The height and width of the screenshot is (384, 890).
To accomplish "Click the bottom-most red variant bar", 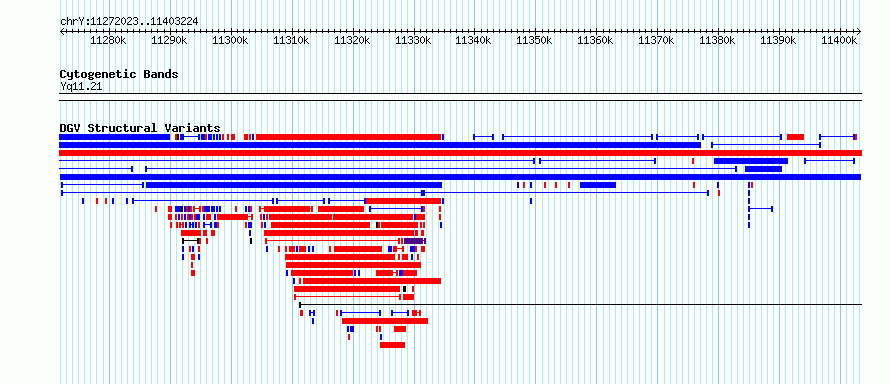I will point(392,345).
